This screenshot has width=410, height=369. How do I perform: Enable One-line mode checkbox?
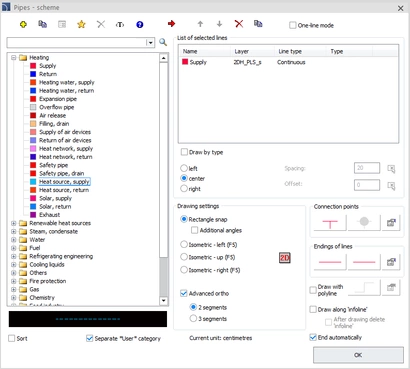click(292, 25)
